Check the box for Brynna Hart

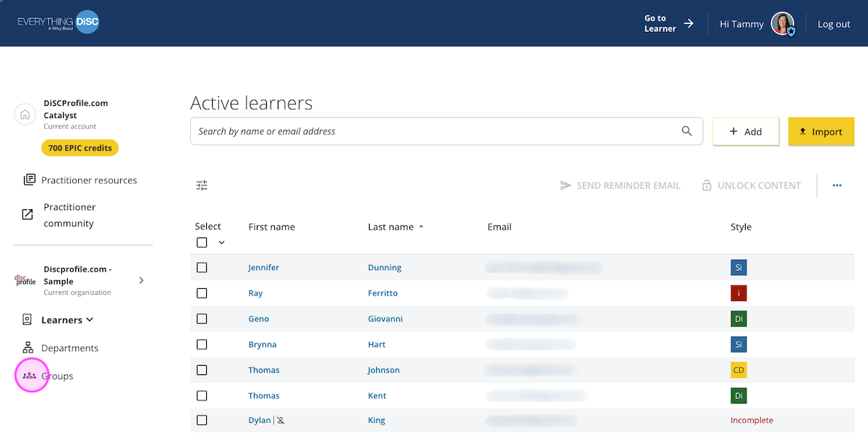pos(202,344)
